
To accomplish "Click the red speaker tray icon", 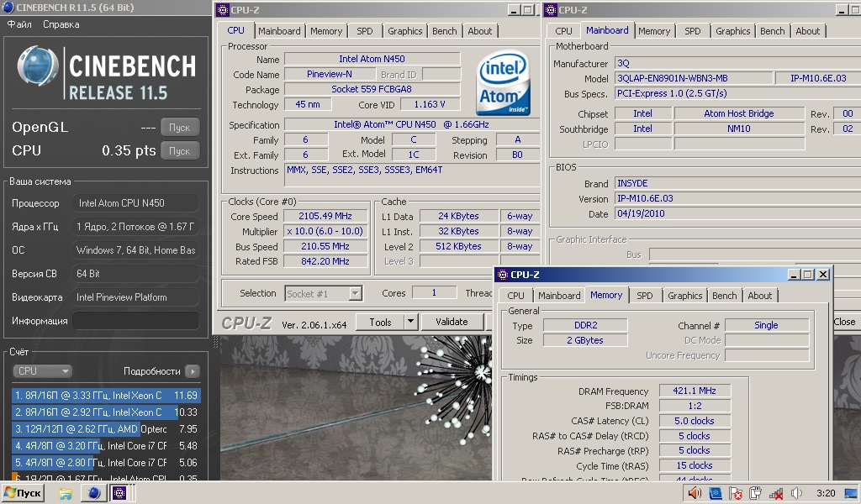I will click(x=695, y=493).
